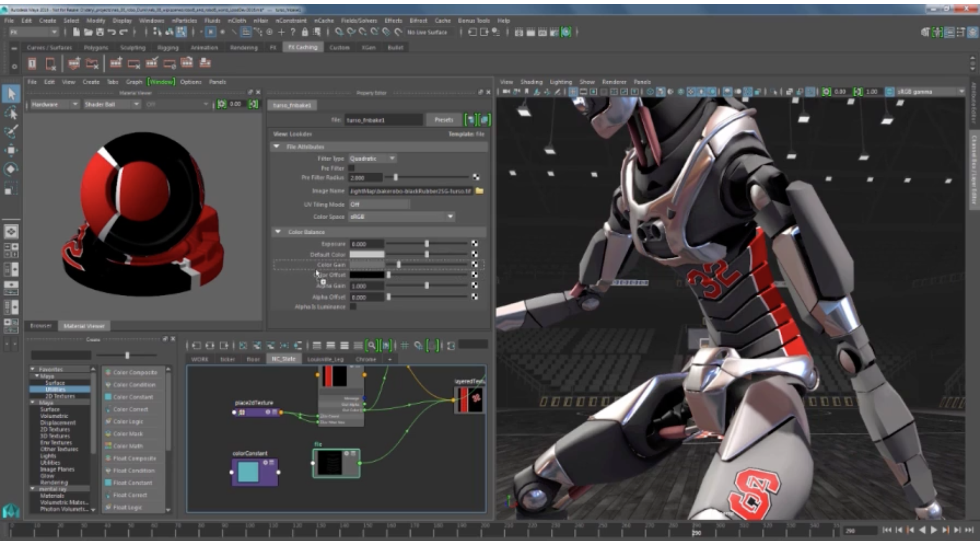Viewport: 980px width, 541px height.
Task: Click the snapshot icon next to Presets
Action: (470, 120)
